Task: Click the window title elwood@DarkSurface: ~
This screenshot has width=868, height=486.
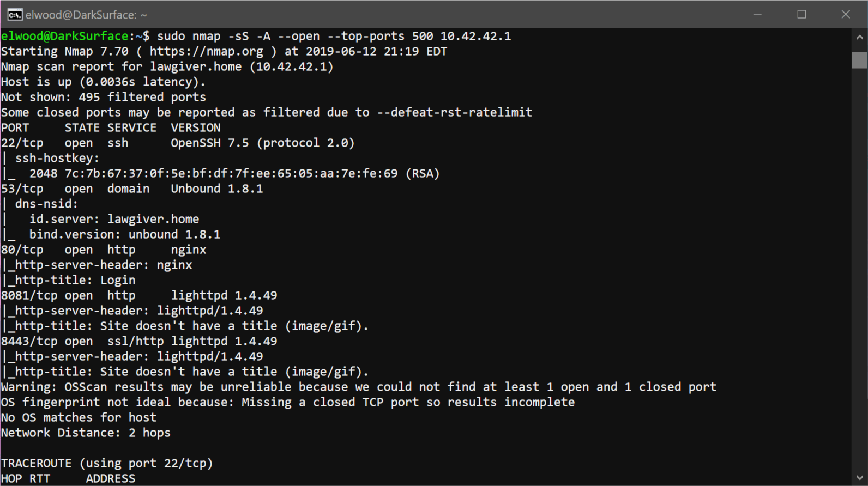Action: 86,15
